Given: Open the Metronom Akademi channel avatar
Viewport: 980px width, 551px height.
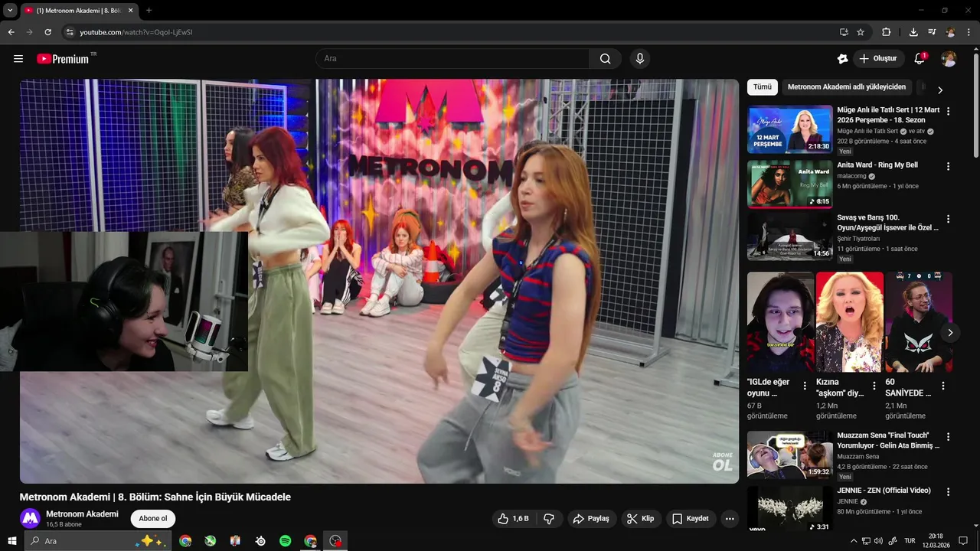Looking at the screenshot, I should click(x=30, y=518).
